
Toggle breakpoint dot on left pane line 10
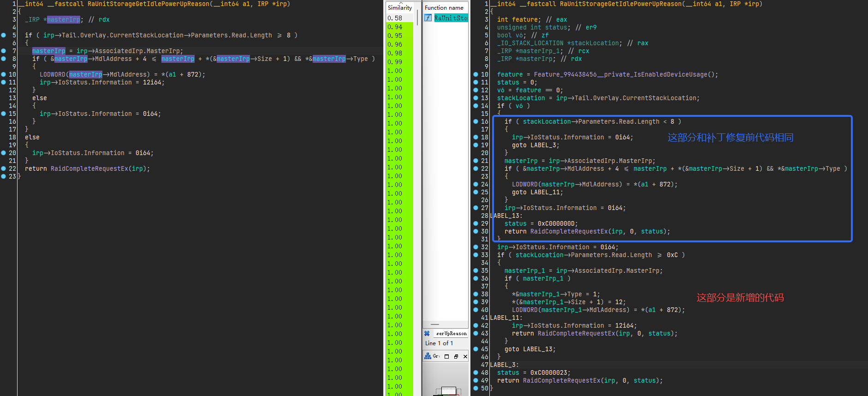tap(4, 74)
